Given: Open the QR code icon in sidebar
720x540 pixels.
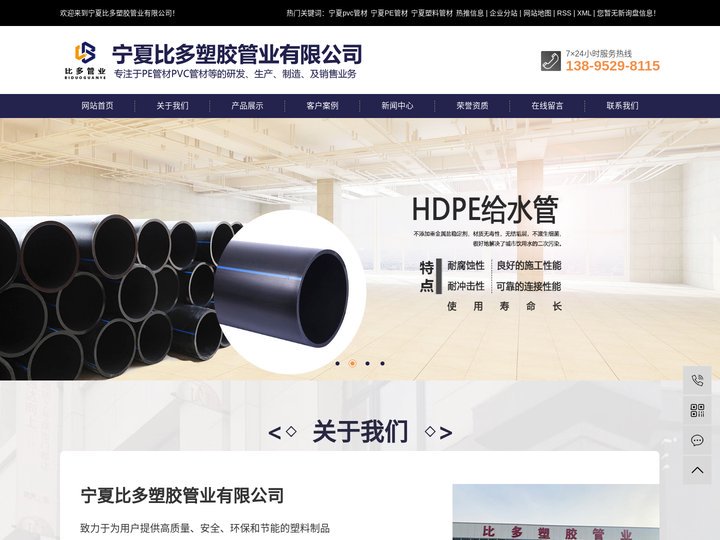Looking at the screenshot, I should point(697,410).
